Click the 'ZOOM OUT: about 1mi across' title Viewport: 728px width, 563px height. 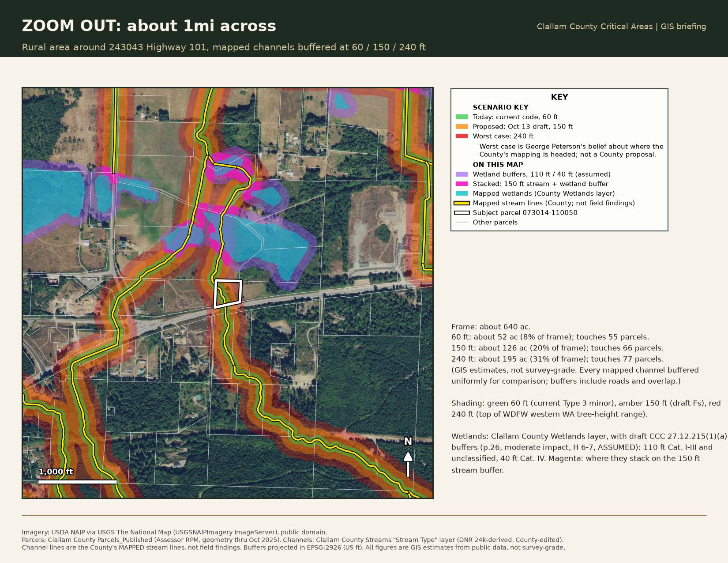click(x=149, y=26)
